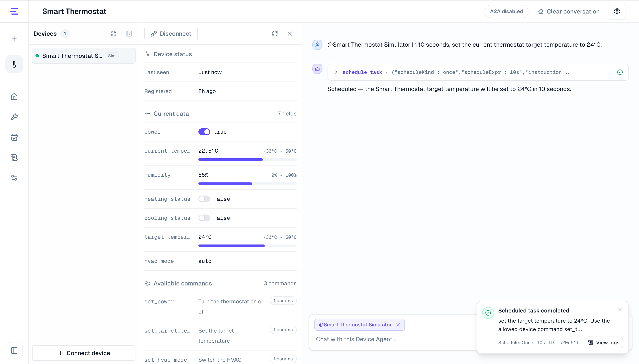Open the home sidebar icon

(x=14, y=96)
